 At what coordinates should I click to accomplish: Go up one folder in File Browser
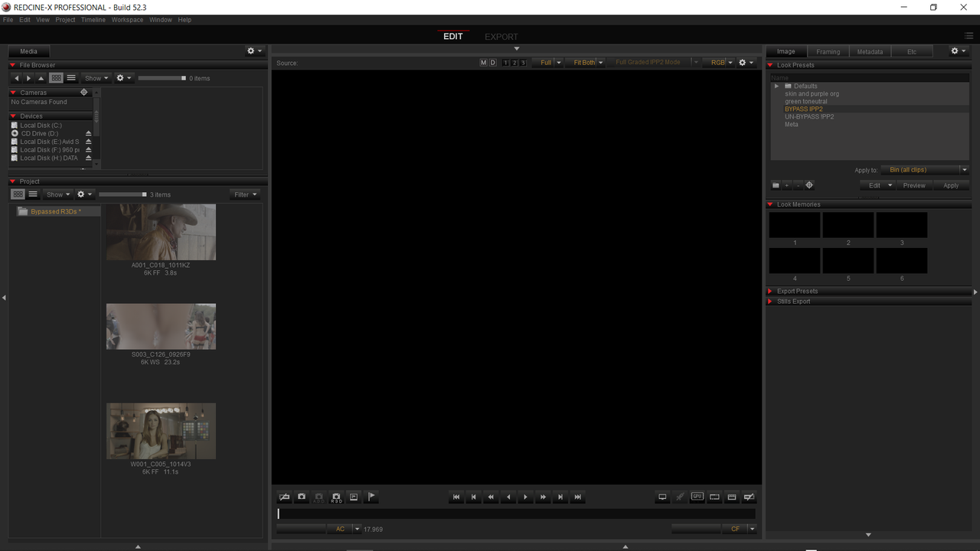click(x=41, y=78)
